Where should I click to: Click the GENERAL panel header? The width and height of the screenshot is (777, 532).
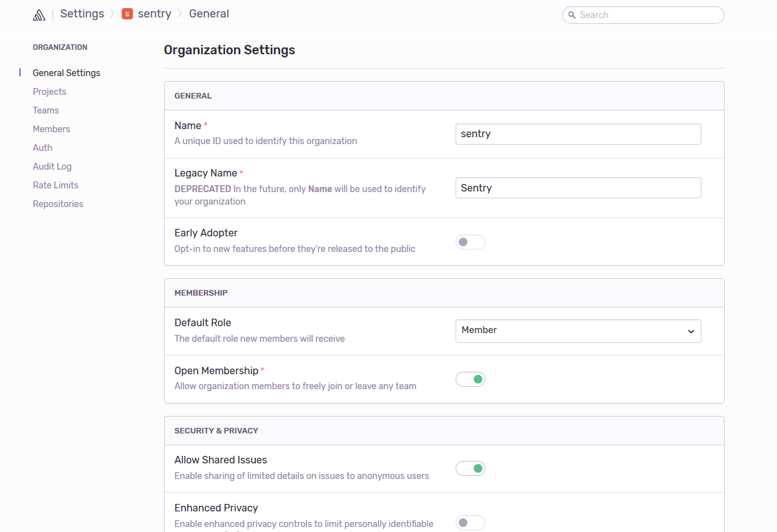point(444,96)
